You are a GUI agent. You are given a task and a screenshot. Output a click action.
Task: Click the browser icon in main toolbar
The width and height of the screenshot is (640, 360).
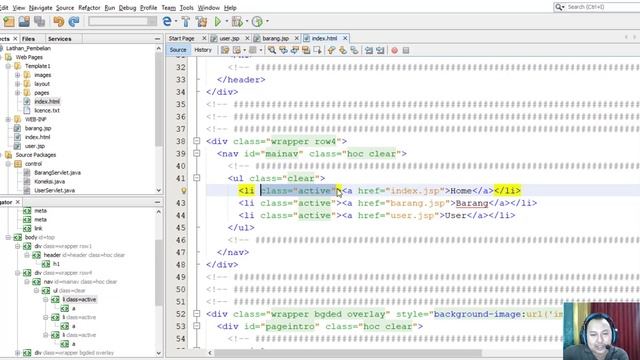[167, 22]
